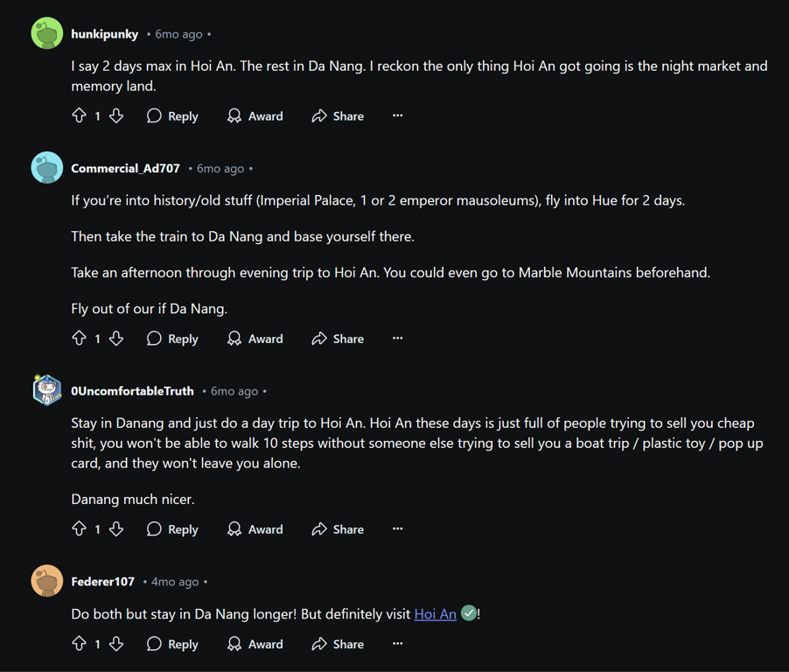
Task: Share Commercial_Ad707's comment
Action: pyautogui.click(x=338, y=339)
